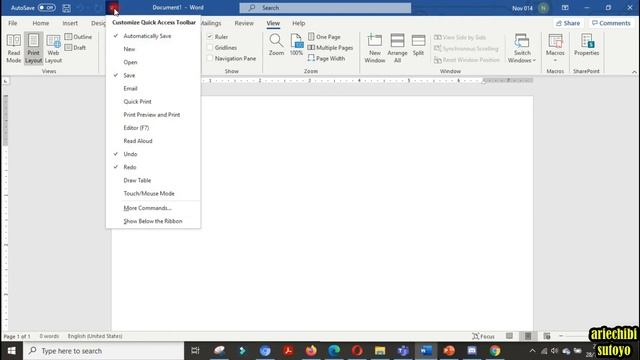Screen dimensions: 640x360
Task: Open Microsoft Edge from the taskbar
Action: 334,351
